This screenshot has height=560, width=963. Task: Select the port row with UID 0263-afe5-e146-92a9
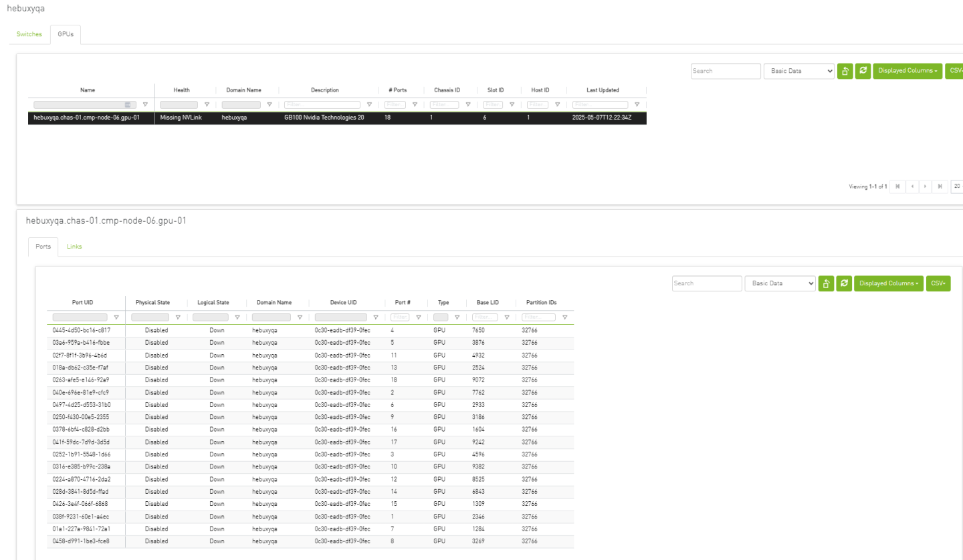[80, 380]
